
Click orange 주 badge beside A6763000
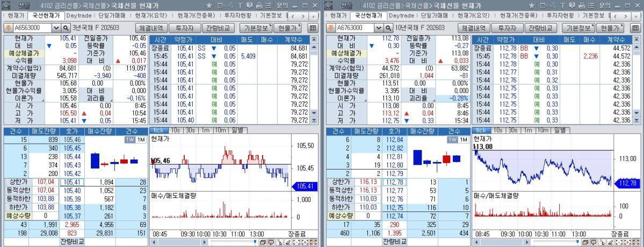click(x=330, y=28)
